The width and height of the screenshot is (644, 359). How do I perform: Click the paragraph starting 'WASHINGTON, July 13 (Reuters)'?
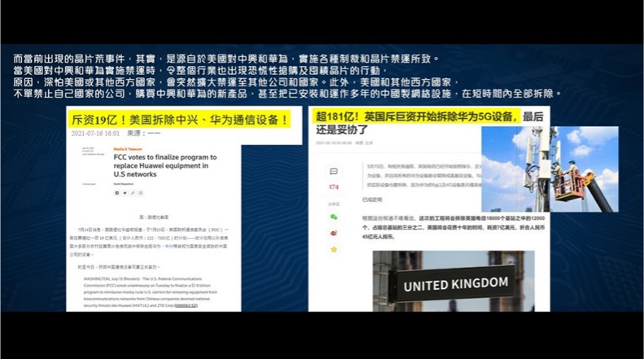(x=151, y=292)
